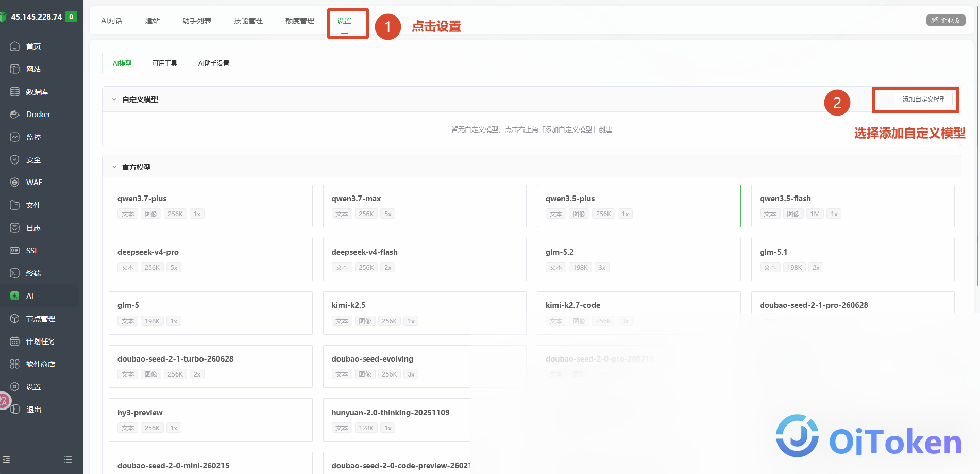Click the 添加自定义模型 button
This screenshot has height=474, width=980.
click(923, 100)
